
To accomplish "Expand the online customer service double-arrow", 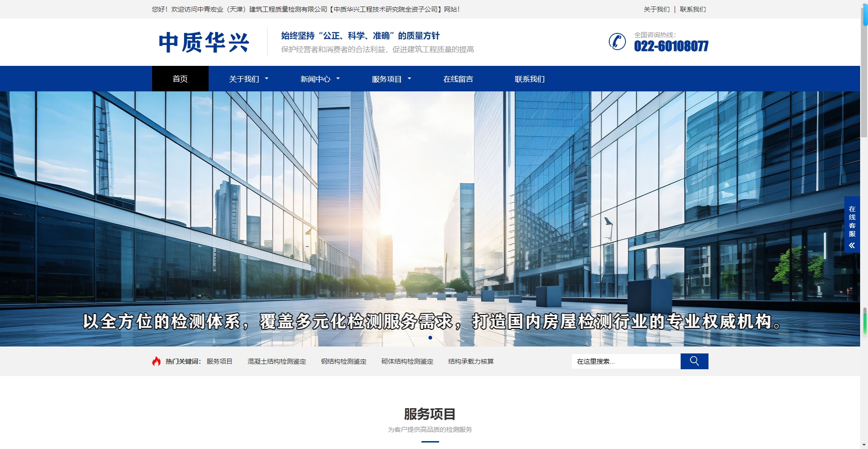I will 852,245.
